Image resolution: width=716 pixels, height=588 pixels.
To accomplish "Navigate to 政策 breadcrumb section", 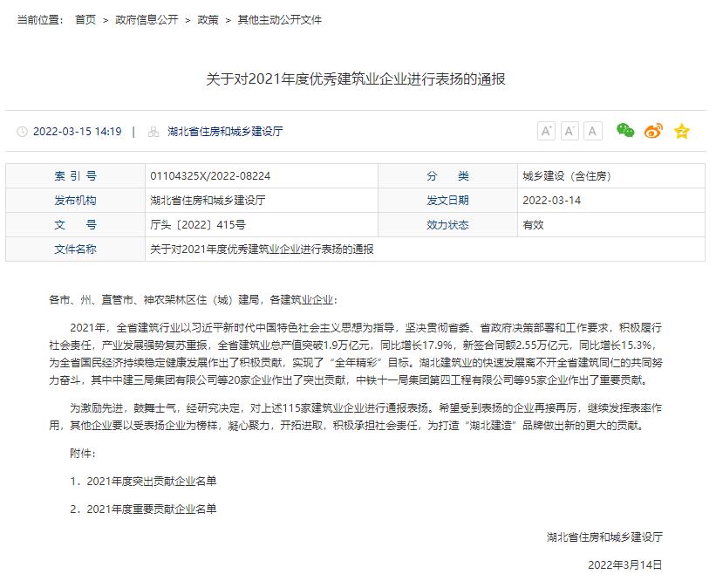I will [208, 19].
